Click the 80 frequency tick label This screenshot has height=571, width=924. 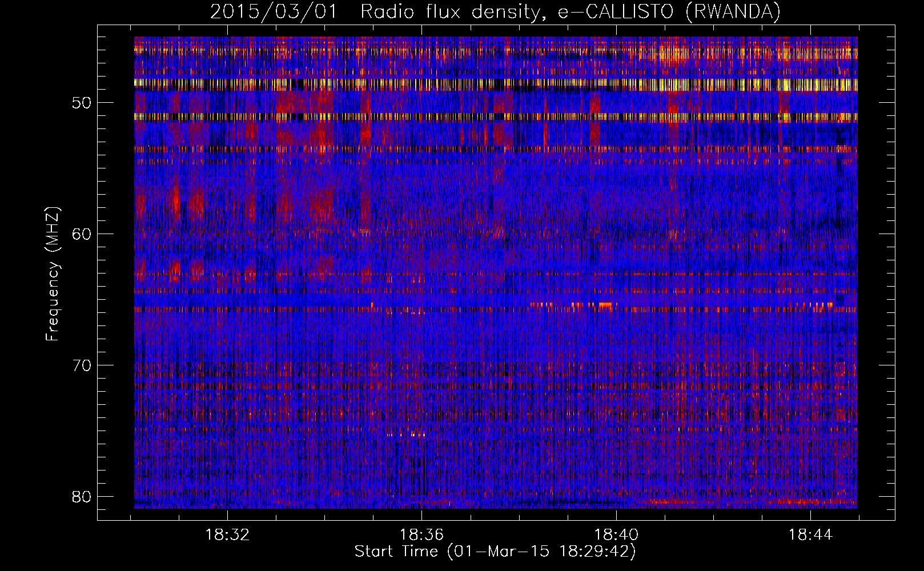(82, 497)
